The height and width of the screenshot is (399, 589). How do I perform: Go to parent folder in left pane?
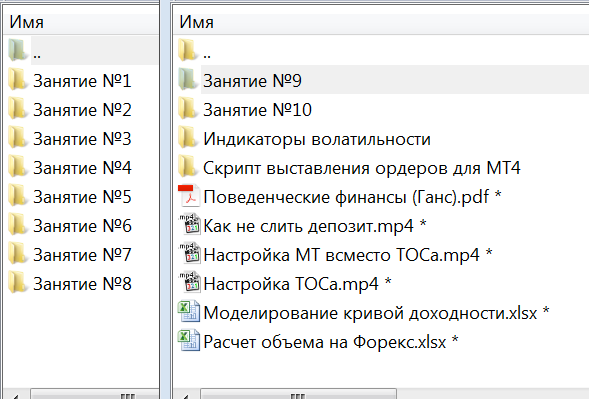[83, 51]
